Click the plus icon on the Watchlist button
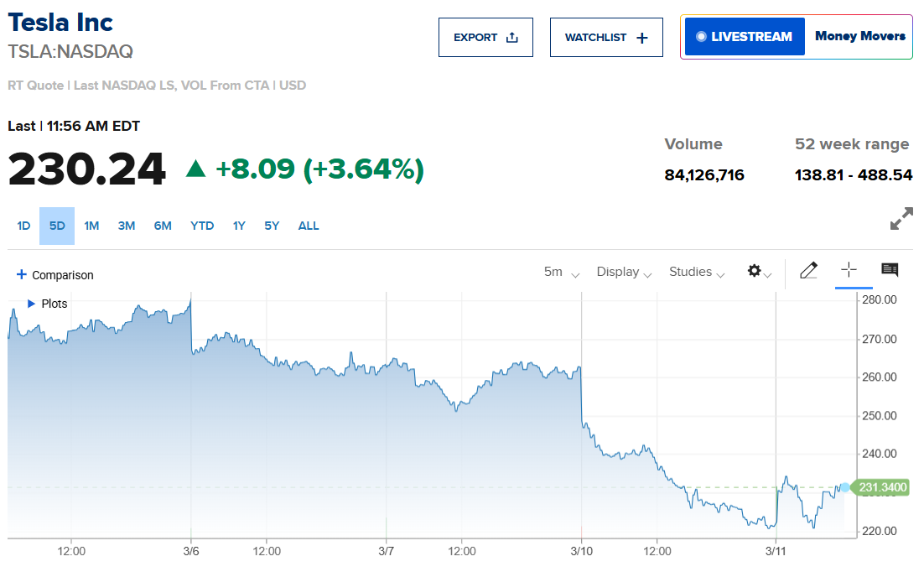Screen dimensions: 924x572 coord(642,38)
